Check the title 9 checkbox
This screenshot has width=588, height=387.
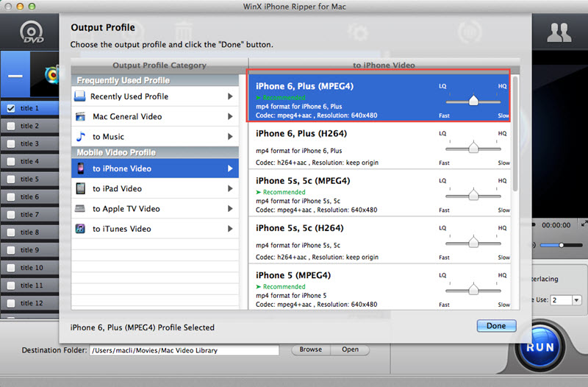[x=11, y=250]
